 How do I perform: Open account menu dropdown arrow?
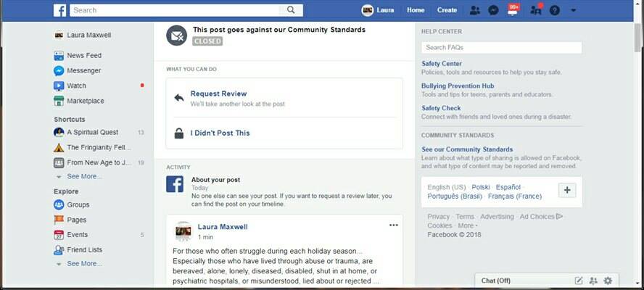tap(574, 10)
